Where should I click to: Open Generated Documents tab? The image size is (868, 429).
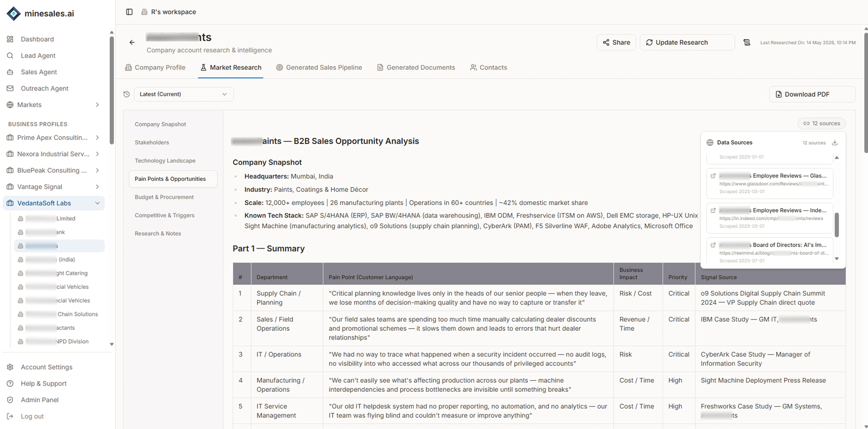(x=416, y=67)
